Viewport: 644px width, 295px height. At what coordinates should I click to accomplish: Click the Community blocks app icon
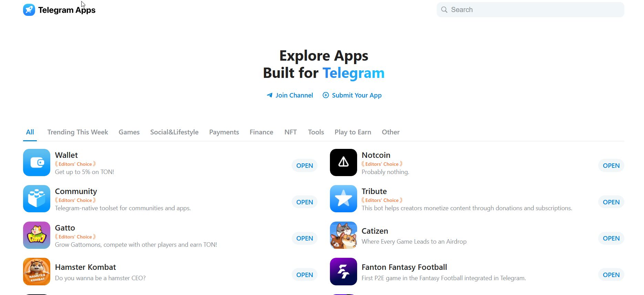click(37, 199)
